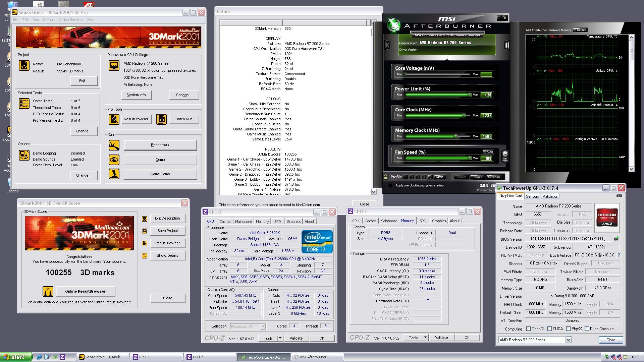Click the Detach hardware monitor button
Screen dimensions: 644x362
coord(580,30)
